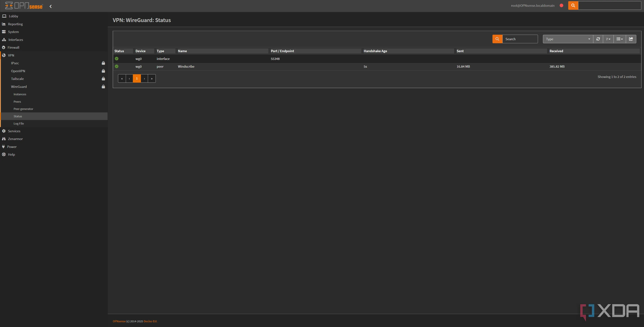Click the OPNsense logo
This screenshot has width=644, height=327.
coord(24,6)
